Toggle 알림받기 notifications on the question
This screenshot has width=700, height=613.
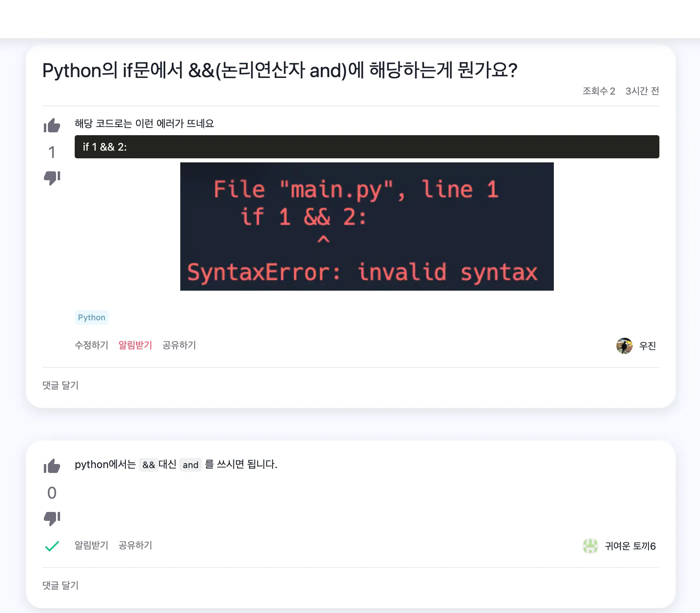point(135,345)
